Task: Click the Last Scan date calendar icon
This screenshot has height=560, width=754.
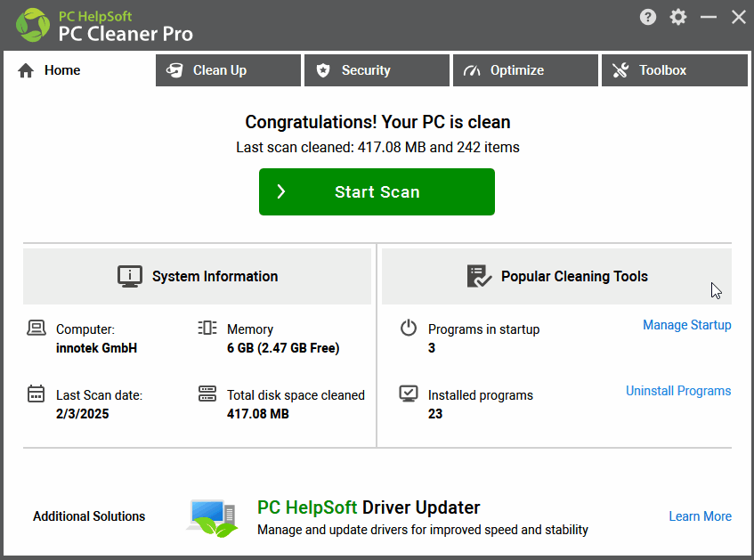Action: click(x=36, y=394)
